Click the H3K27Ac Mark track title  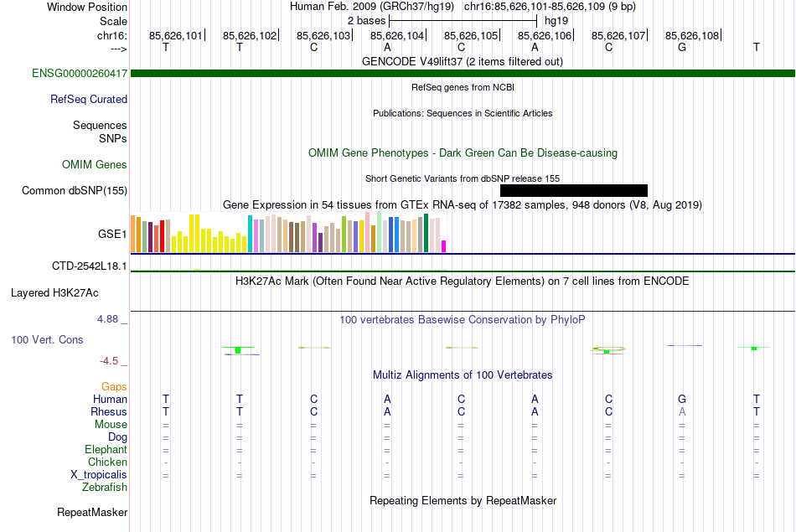[463, 281]
